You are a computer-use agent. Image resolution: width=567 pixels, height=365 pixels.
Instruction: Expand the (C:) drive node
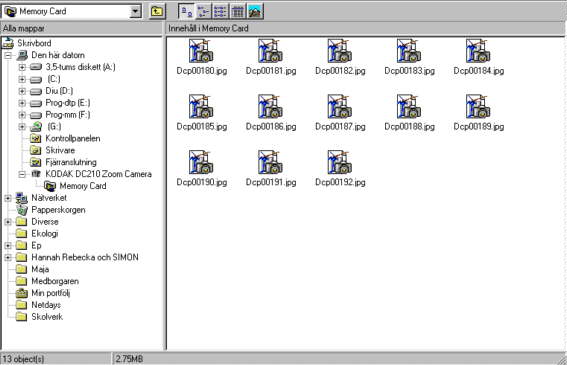coord(22,79)
